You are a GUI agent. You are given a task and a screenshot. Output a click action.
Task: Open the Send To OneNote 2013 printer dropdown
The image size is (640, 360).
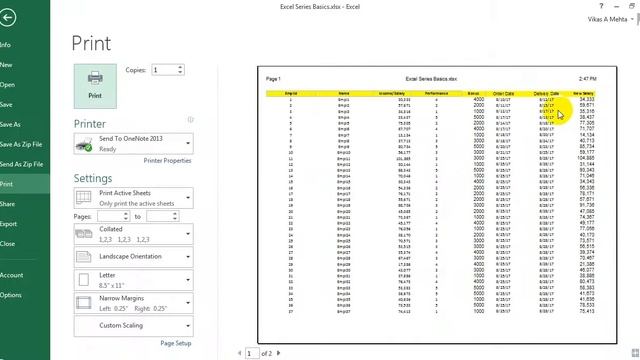click(133, 144)
